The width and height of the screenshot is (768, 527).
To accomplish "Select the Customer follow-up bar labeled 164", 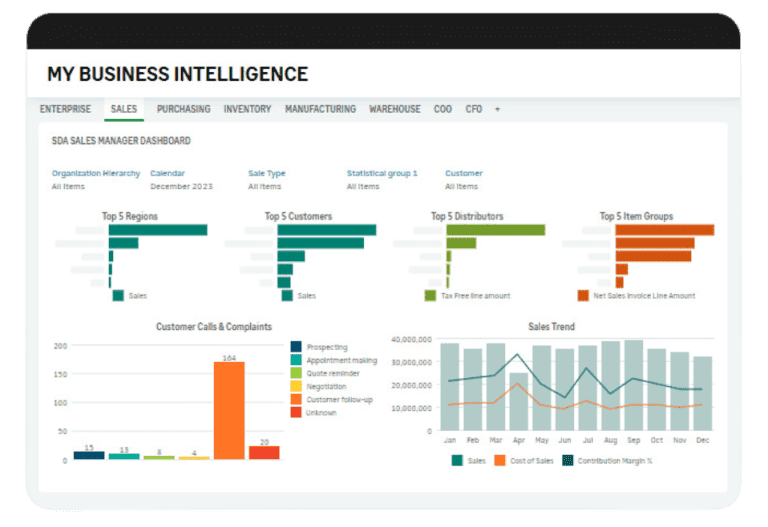I will 229,410.
